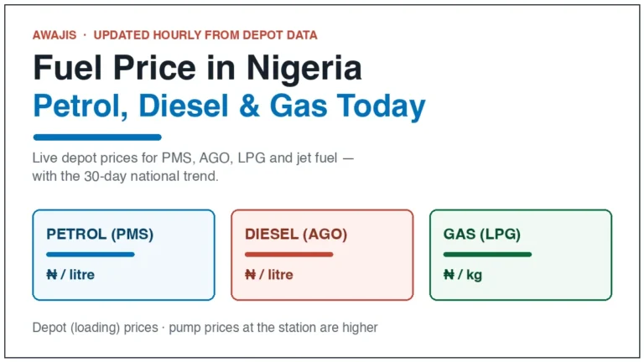
Task: Select the '/ kg' unit in the Gas card
Action: pos(470,275)
